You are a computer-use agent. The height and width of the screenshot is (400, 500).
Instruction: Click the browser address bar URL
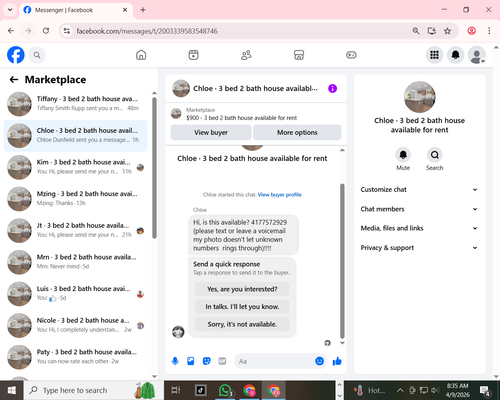tap(147, 31)
